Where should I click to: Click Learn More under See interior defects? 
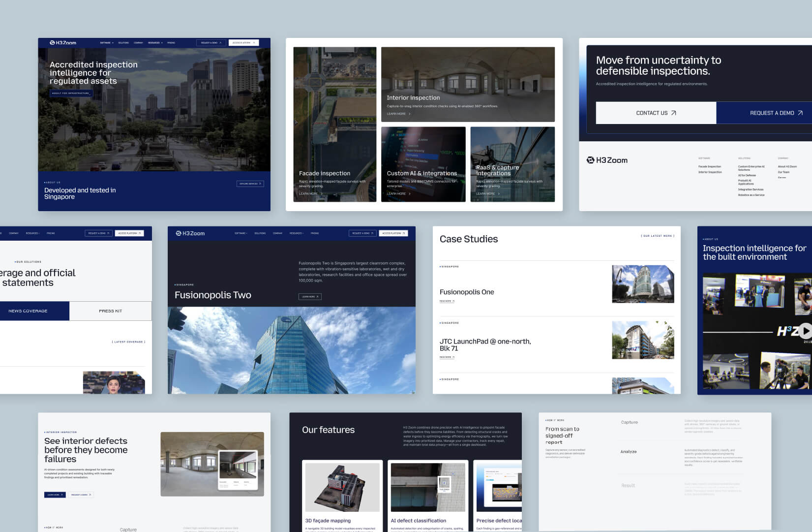[x=55, y=495]
